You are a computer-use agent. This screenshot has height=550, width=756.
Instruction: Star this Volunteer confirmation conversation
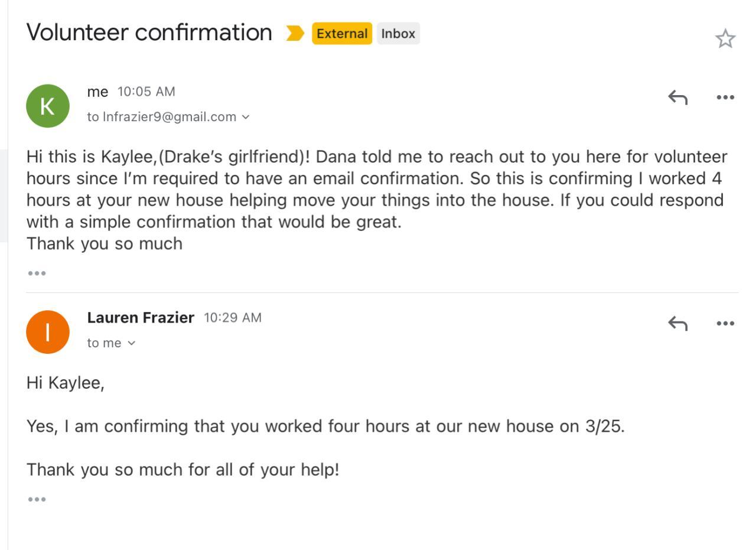[725, 39]
